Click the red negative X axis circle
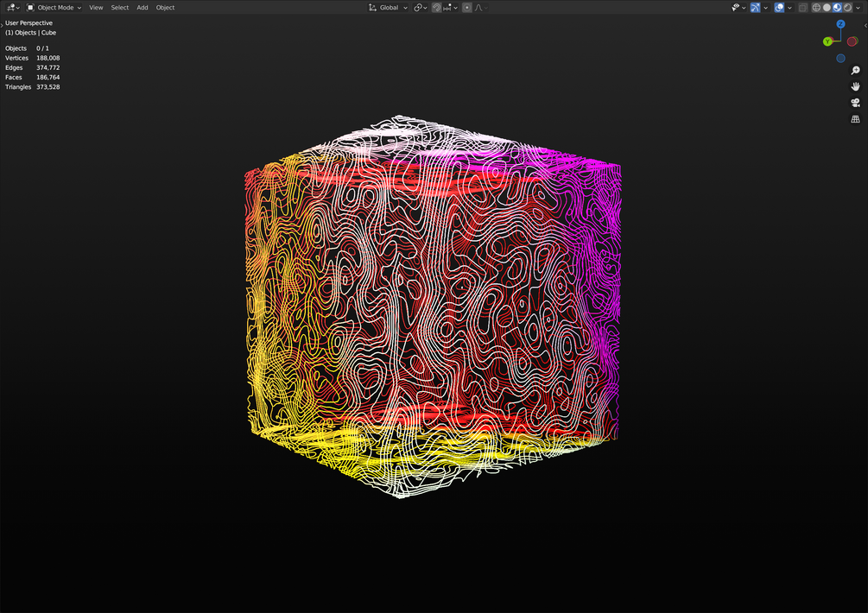 click(852, 41)
